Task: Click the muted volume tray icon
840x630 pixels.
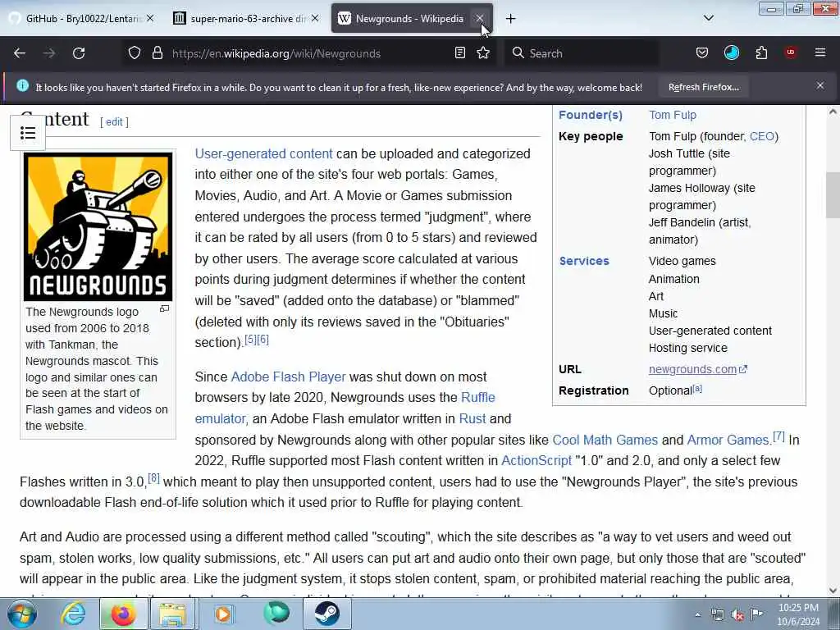Action: [x=737, y=615]
